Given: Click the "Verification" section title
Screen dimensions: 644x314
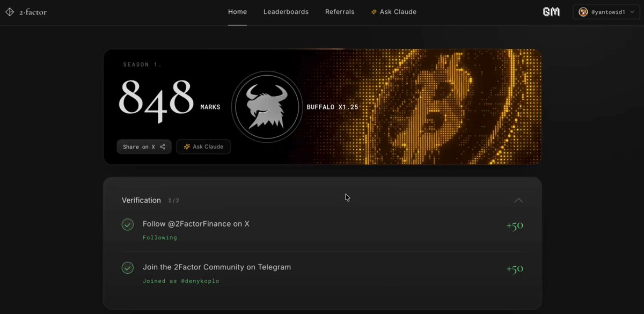Looking at the screenshot, I should 141,200.
